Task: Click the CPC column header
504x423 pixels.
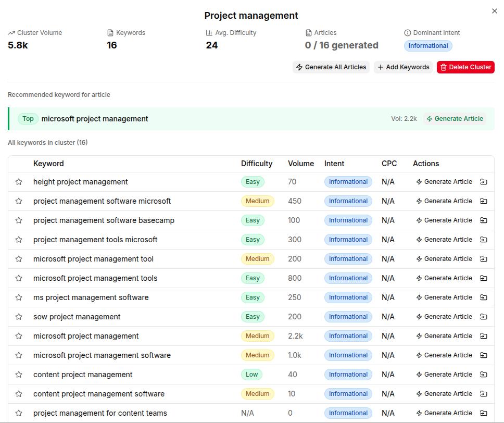Action: point(389,164)
